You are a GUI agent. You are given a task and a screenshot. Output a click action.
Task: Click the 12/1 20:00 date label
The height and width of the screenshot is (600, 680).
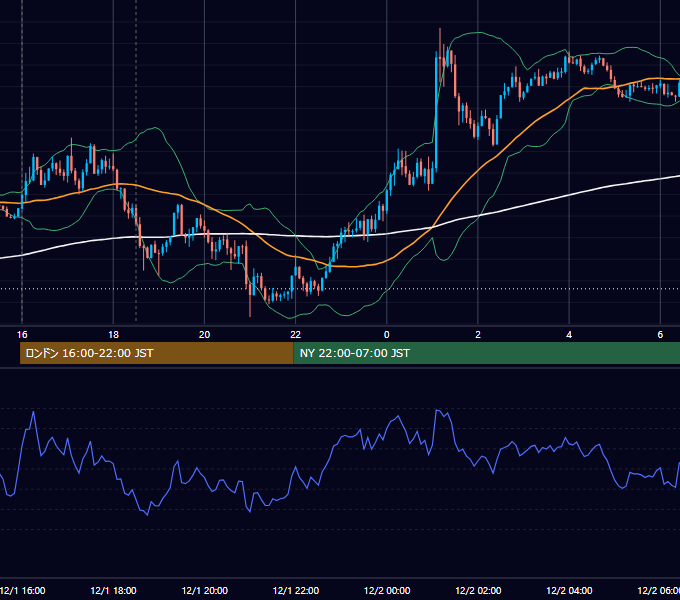[204, 591]
